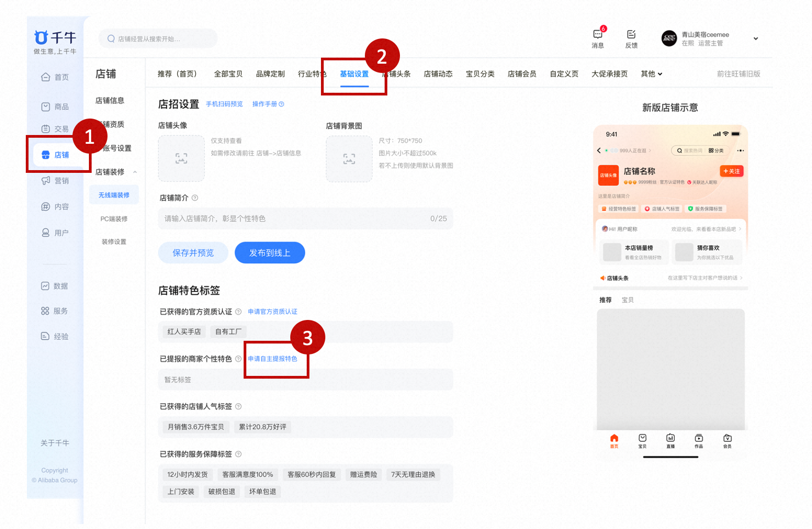Select 装修设置 submenu item
This screenshot has width=812, height=529.
pos(114,242)
